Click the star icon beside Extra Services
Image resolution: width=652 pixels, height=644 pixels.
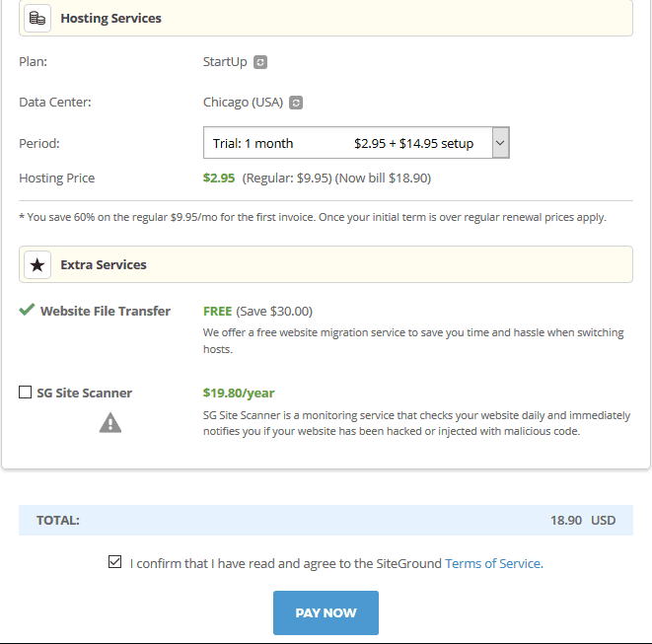37,264
